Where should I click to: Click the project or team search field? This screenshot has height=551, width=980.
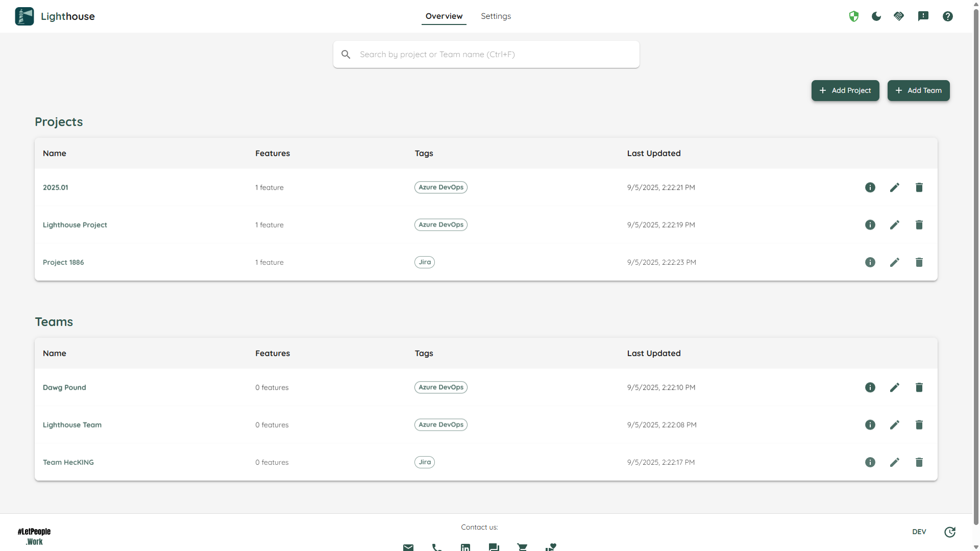[x=486, y=55]
